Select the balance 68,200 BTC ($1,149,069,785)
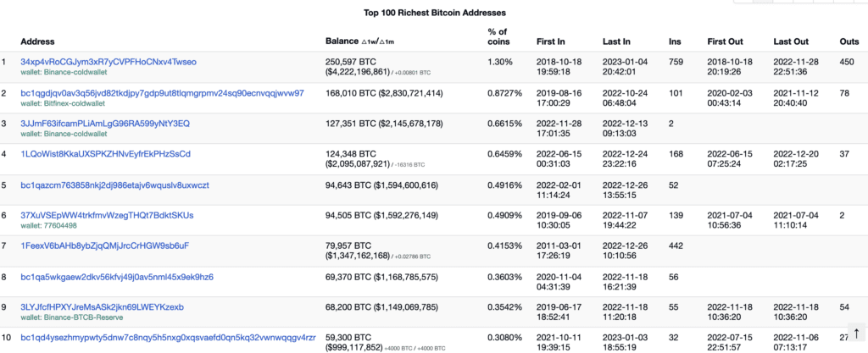Image resolution: width=868 pixels, height=353 pixels. pos(381,306)
